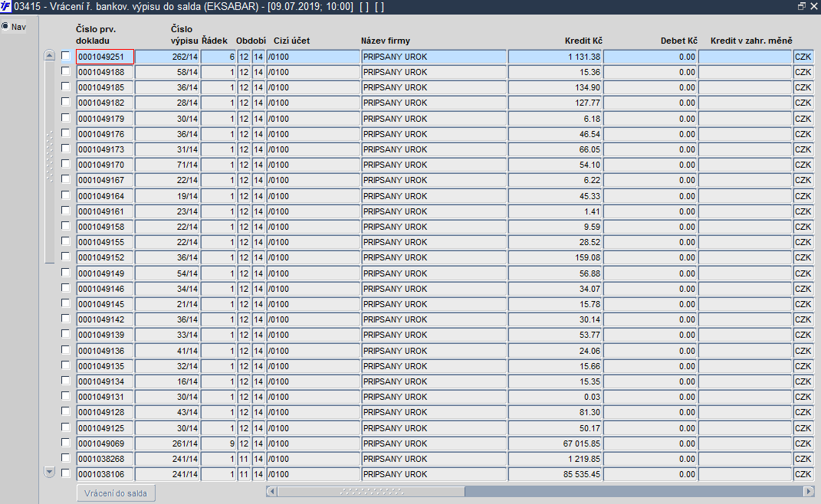Tick checkbox for document 0001049069

pyautogui.click(x=65, y=443)
